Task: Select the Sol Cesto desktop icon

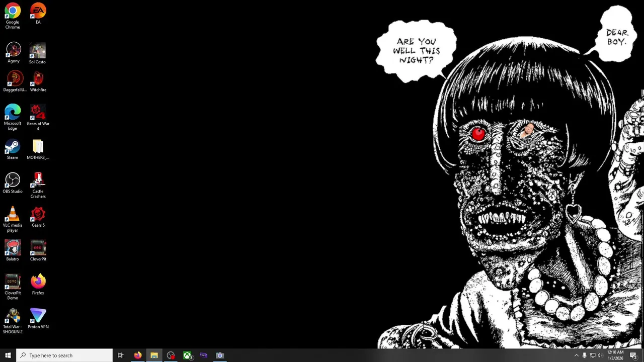Action: click(37, 53)
